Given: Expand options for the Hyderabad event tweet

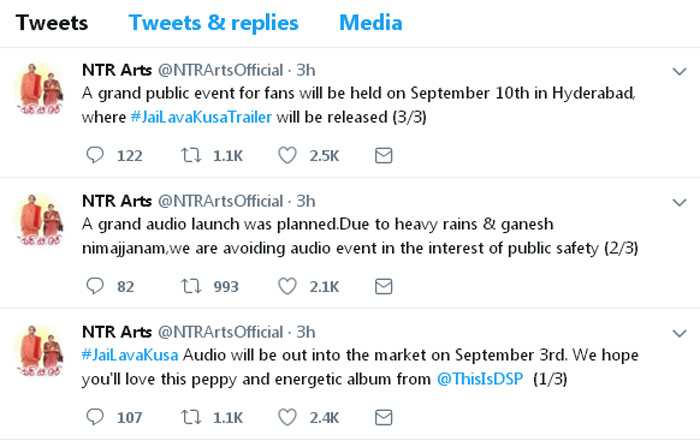Looking at the screenshot, I should 676,71.
